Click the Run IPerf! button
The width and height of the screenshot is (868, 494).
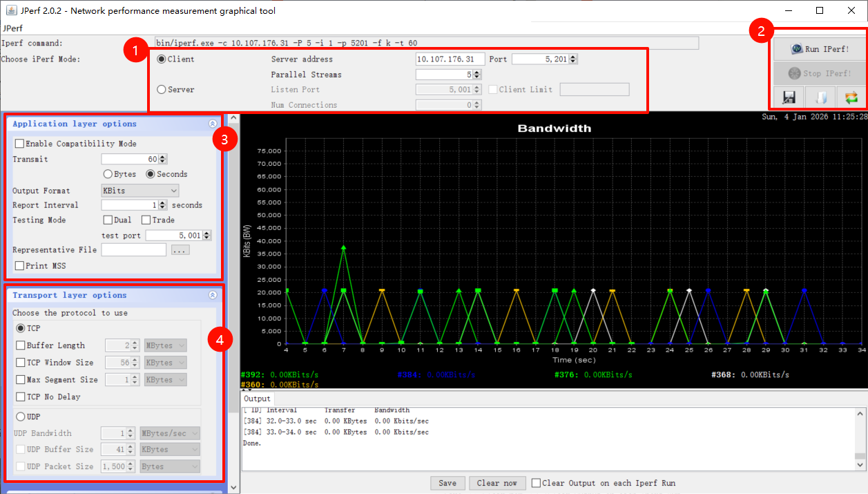(819, 49)
